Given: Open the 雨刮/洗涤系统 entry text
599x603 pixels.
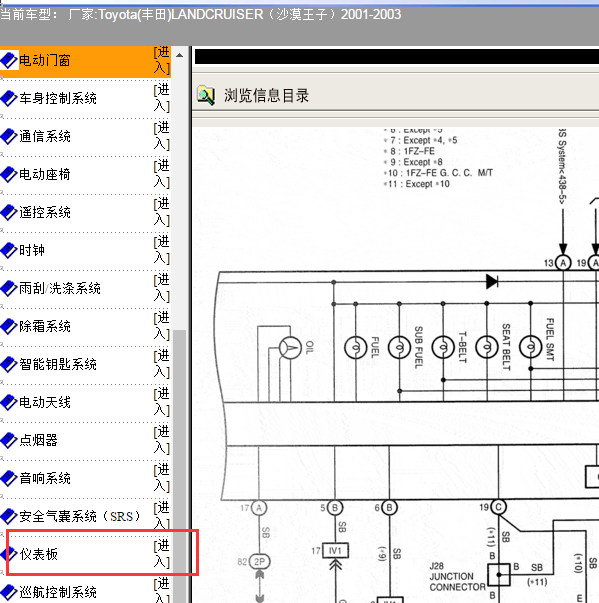Looking at the screenshot, I should coord(60,288).
